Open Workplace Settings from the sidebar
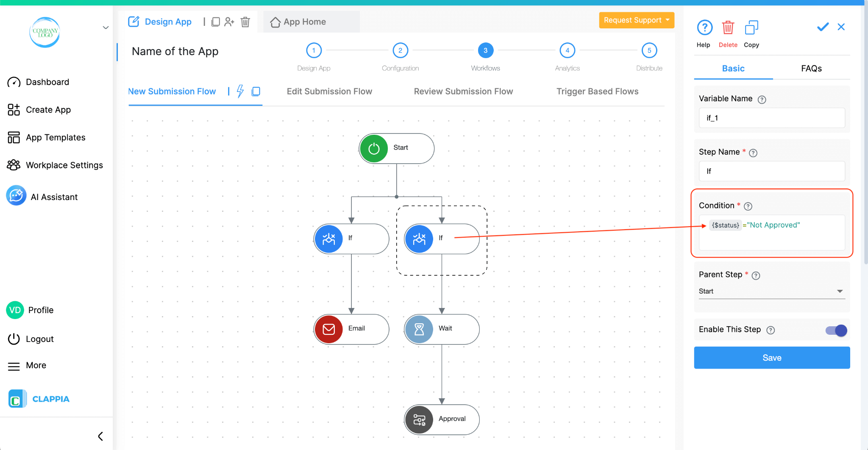Viewport: 868px width, 450px height. (x=64, y=165)
